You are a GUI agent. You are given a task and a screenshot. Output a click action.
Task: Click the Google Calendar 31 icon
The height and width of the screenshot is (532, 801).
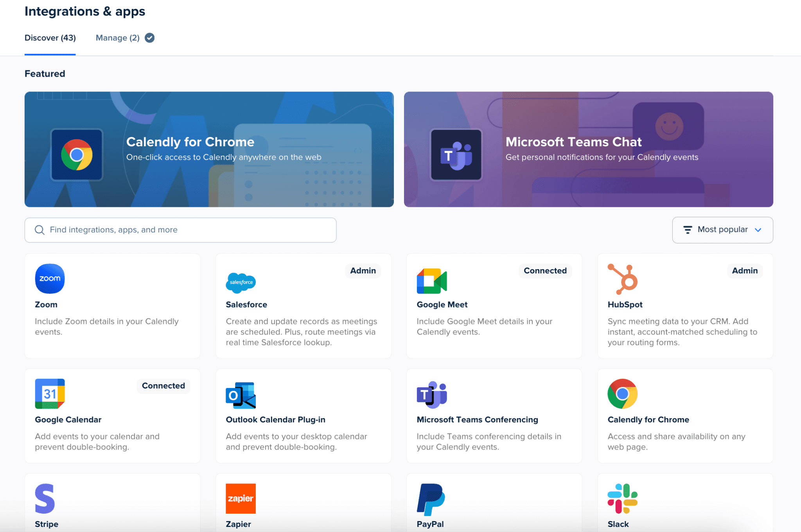coord(50,394)
